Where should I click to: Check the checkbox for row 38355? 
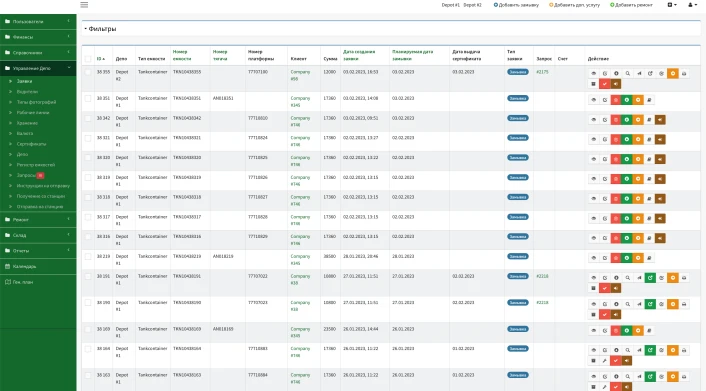click(88, 72)
